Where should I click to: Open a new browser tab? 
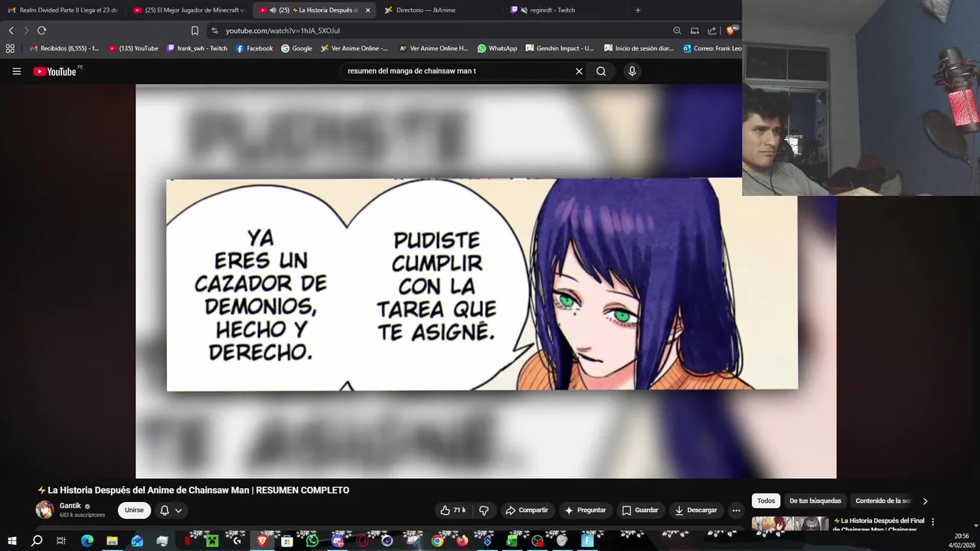638,10
